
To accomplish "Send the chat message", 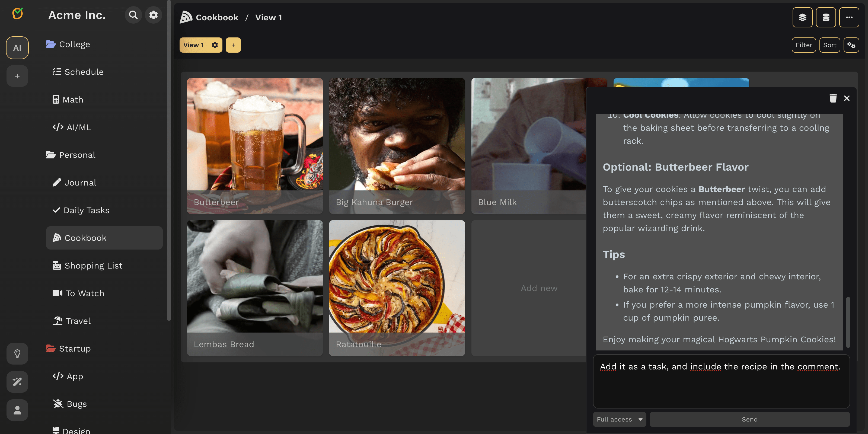I will click(749, 419).
